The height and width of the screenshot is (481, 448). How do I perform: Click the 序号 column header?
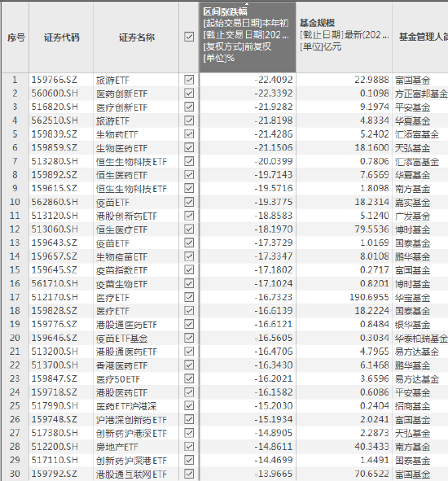coord(15,37)
